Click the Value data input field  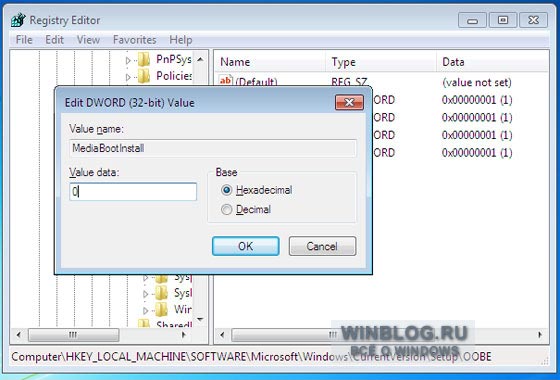point(133,192)
